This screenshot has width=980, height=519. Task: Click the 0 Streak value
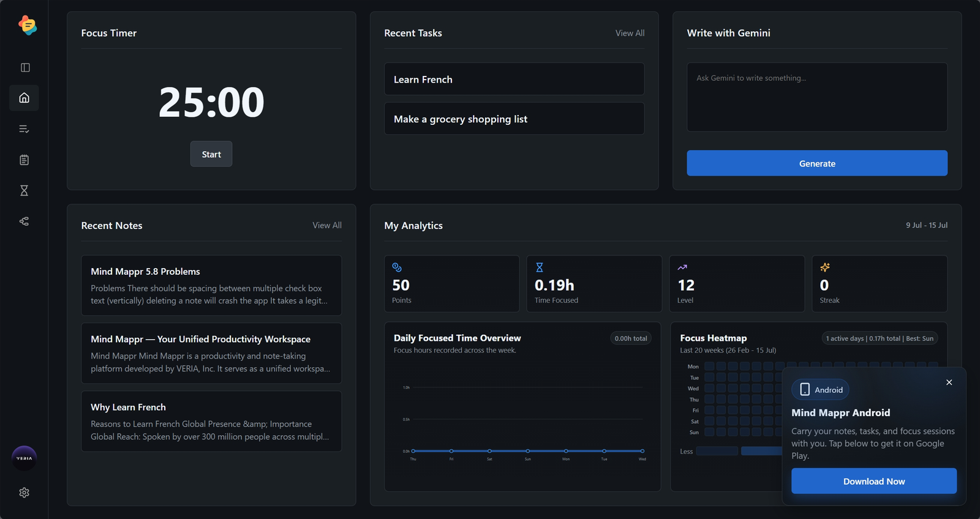pos(824,285)
